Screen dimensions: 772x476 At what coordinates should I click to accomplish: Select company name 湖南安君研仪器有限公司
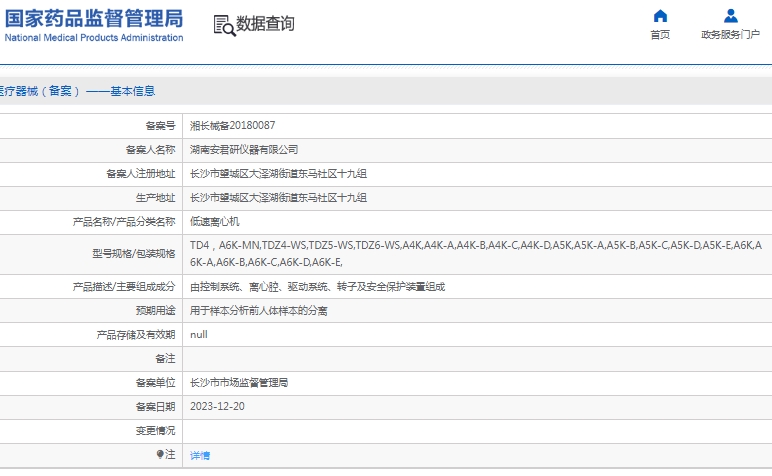244,150
